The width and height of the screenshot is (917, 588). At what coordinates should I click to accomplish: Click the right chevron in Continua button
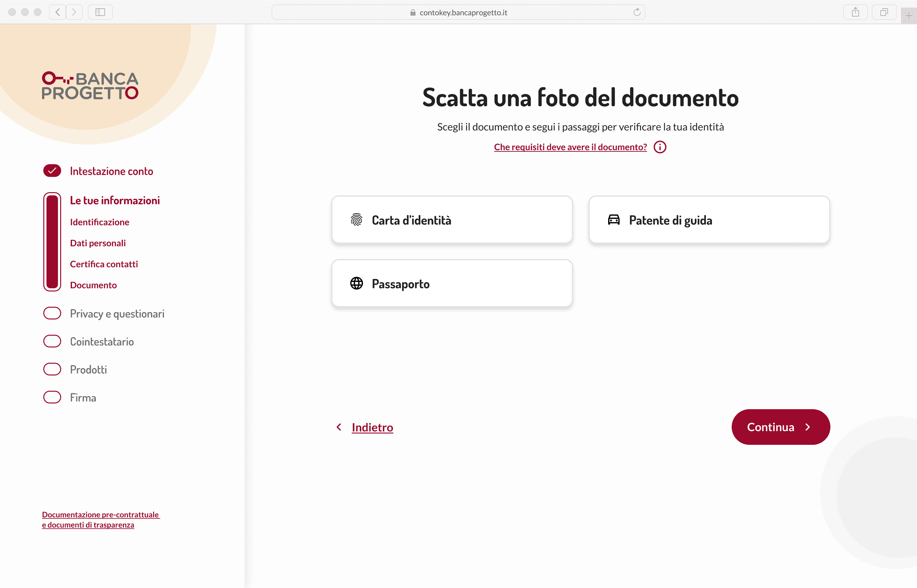pyautogui.click(x=808, y=427)
